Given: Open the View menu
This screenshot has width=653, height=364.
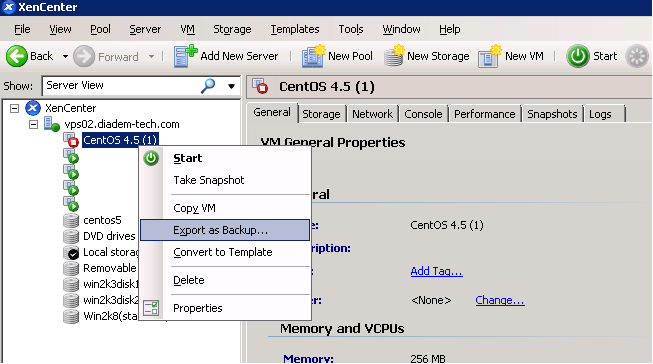Looking at the screenshot, I should [60, 29].
